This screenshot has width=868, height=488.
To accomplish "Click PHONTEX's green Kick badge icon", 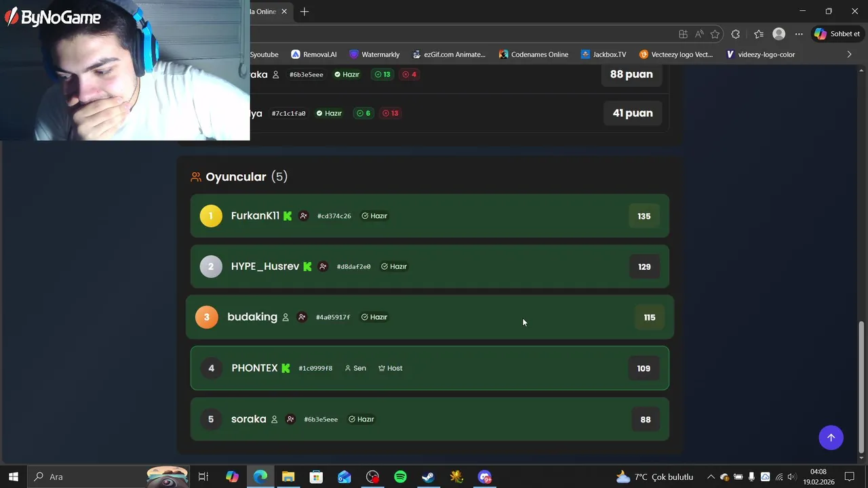I will pos(285,368).
